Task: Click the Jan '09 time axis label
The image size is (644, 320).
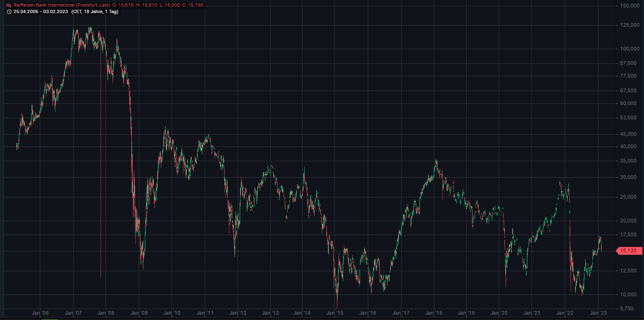Action: click(x=139, y=313)
